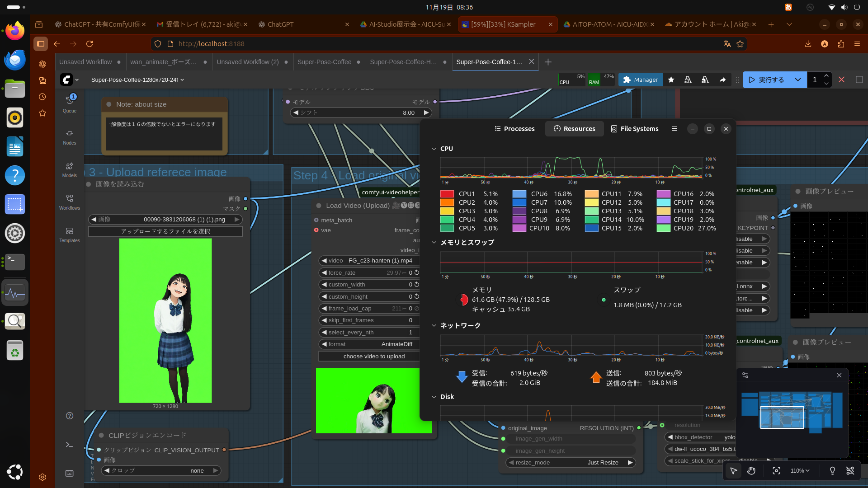Switch to the Processes tab

pos(514,129)
